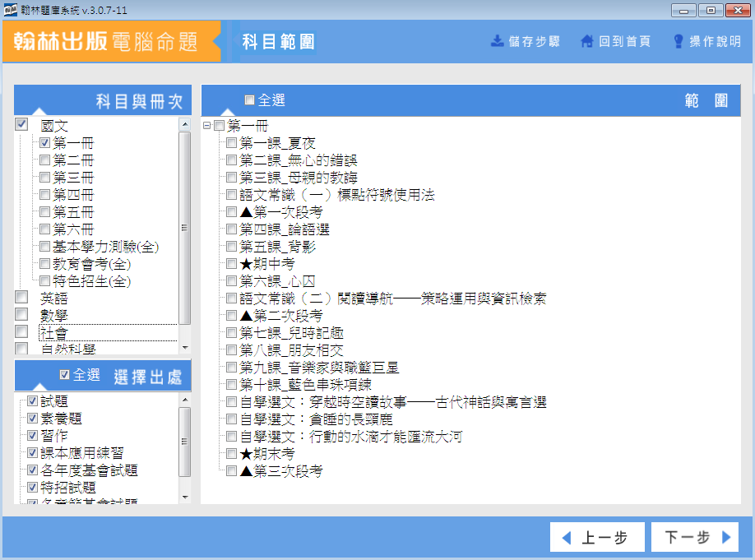The height and width of the screenshot is (560, 755).
Task: Uncheck the 素養題 source checkbox
Action: click(32, 419)
